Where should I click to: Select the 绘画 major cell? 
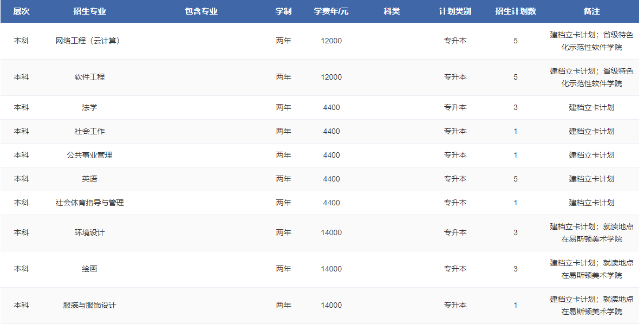pos(89,269)
